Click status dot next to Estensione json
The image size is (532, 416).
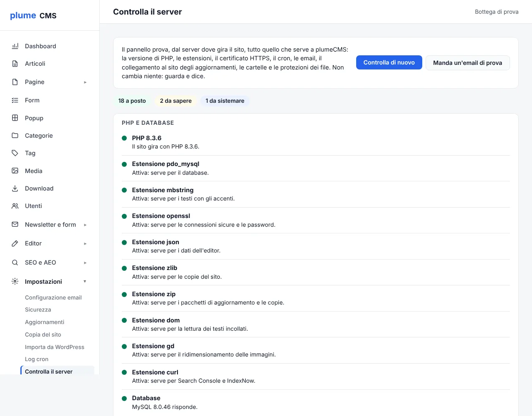[124, 242]
